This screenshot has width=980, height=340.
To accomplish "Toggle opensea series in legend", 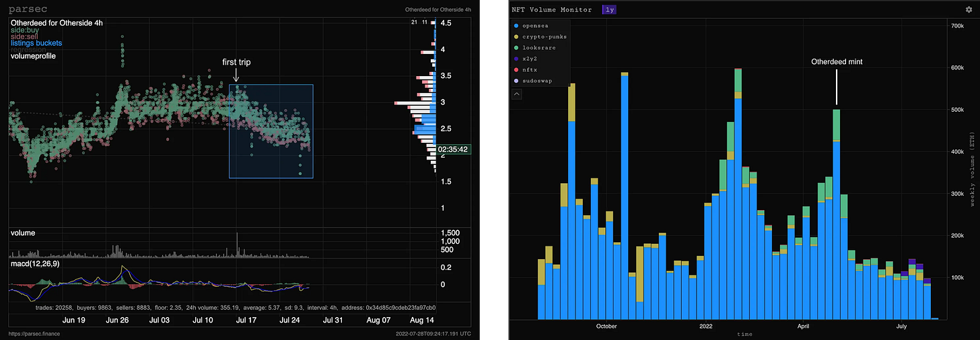I will click(534, 26).
